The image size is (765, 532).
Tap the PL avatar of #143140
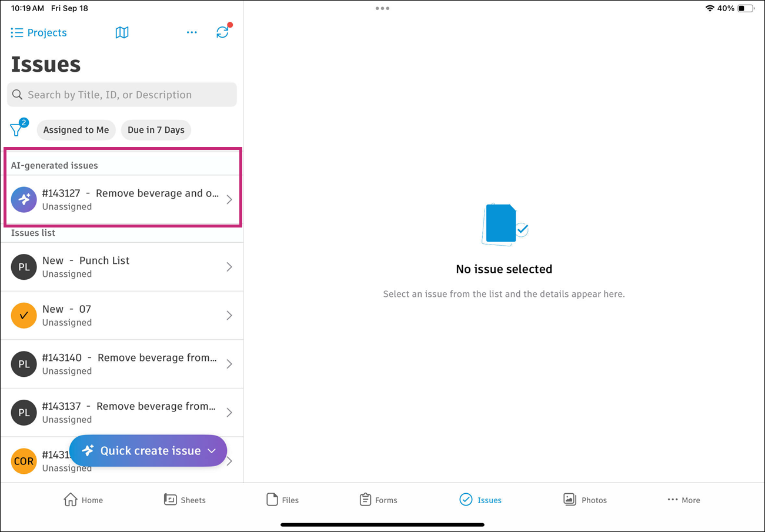tap(24, 364)
